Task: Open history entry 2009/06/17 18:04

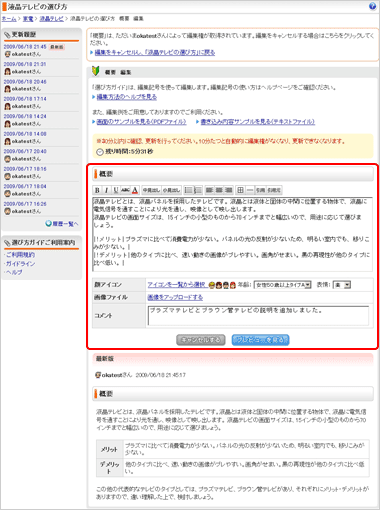Action: (25, 186)
